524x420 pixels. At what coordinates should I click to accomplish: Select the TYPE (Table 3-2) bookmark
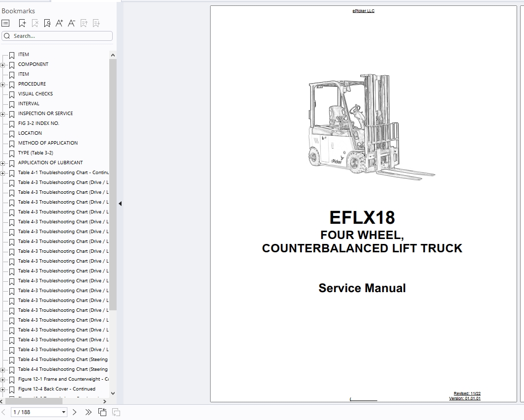coord(35,152)
